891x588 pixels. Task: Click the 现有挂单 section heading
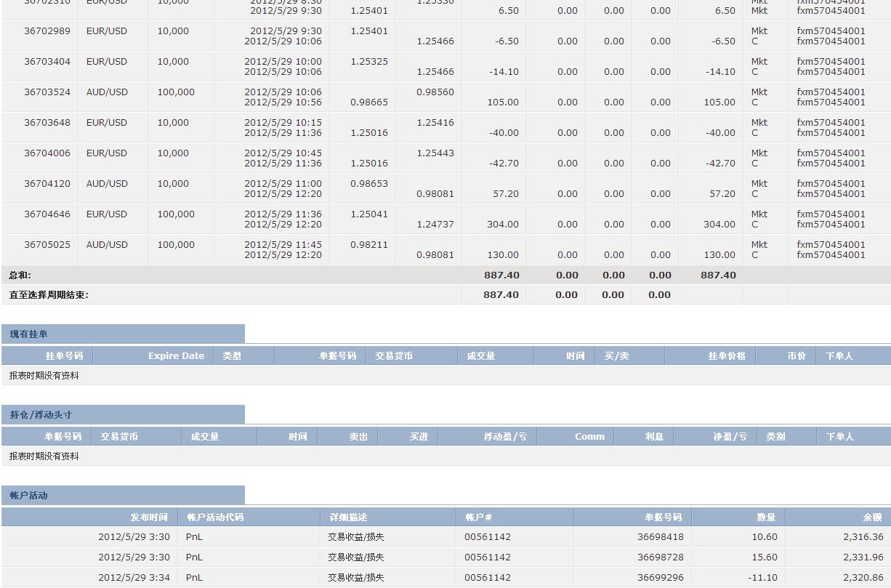pos(29,334)
